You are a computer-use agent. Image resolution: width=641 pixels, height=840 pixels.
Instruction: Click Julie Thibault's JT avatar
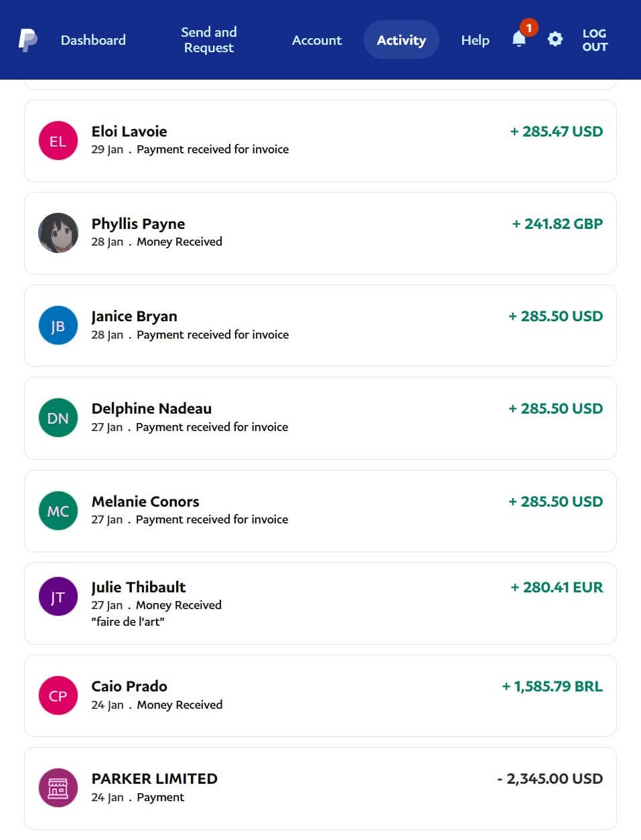pyautogui.click(x=58, y=596)
